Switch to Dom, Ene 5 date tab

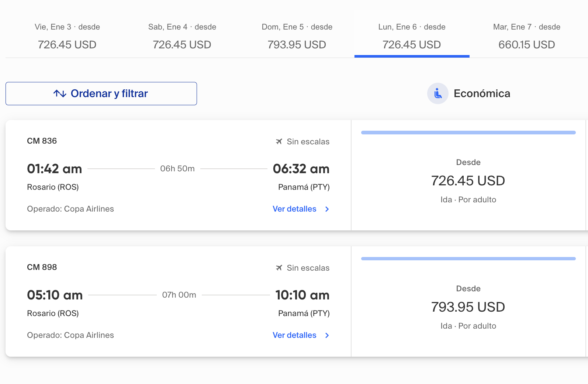(x=297, y=36)
